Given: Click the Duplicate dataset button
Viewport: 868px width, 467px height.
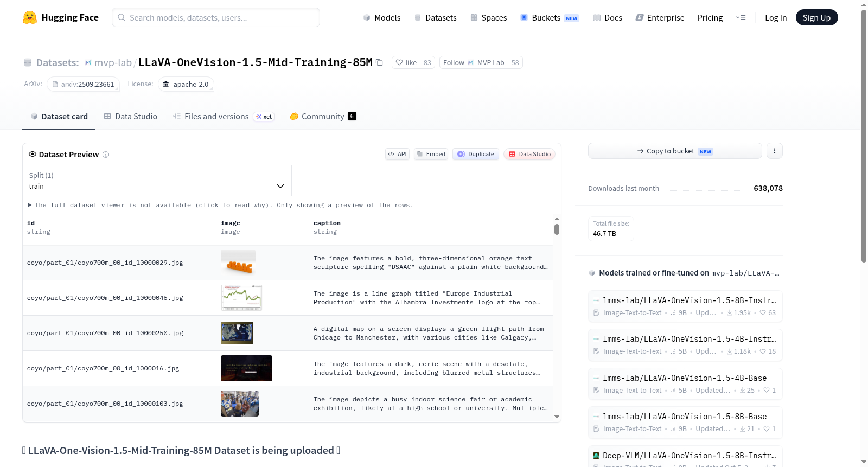Looking at the screenshot, I should coord(476,154).
